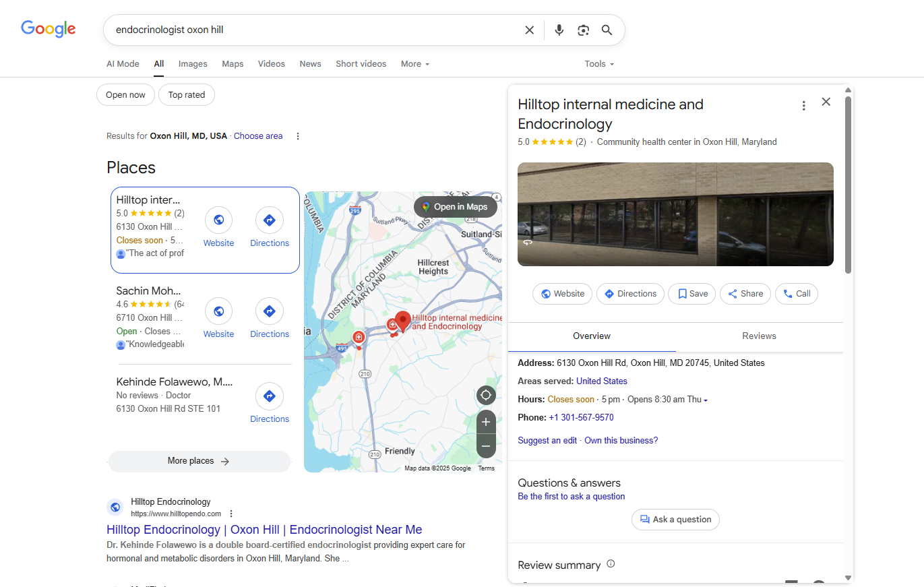Switch to the Reviews tab
The image size is (924, 587).
click(759, 336)
